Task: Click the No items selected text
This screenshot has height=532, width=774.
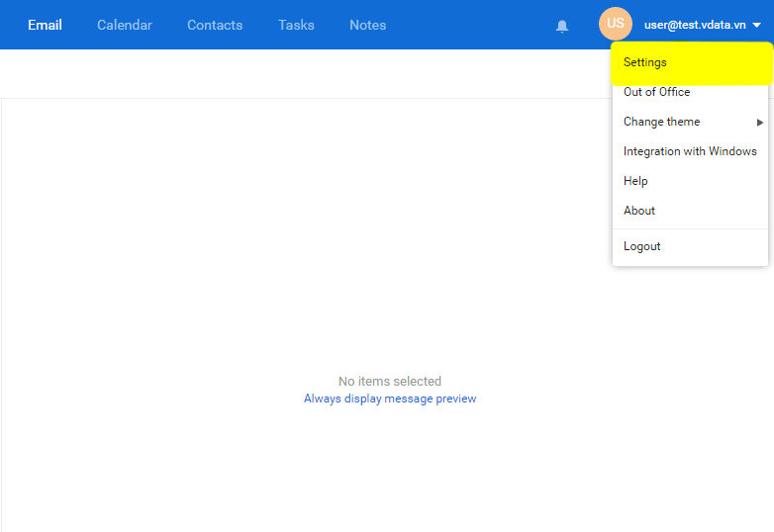Action: coord(390,381)
